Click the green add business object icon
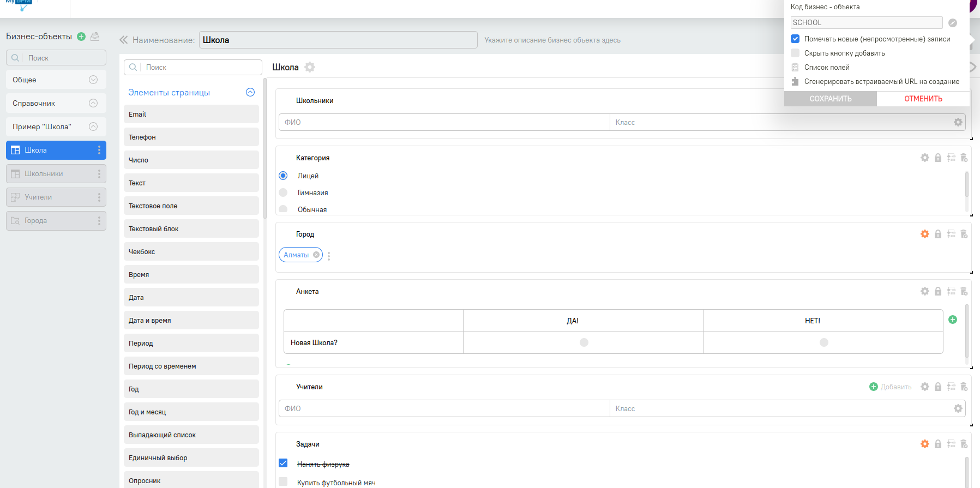Image resolution: width=980 pixels, height=488 pixels. 81,37
